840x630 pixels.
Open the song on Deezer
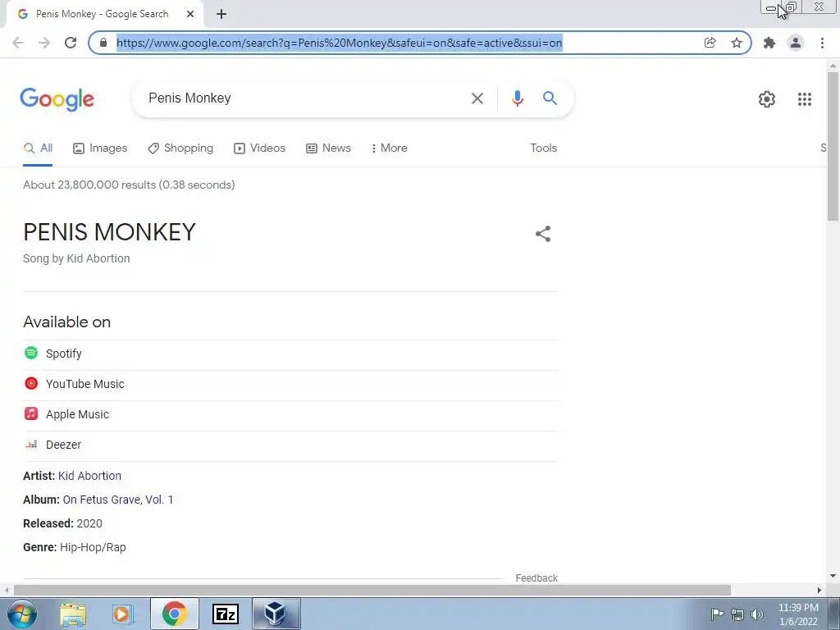pyautogui.click(x=290, y=445)
